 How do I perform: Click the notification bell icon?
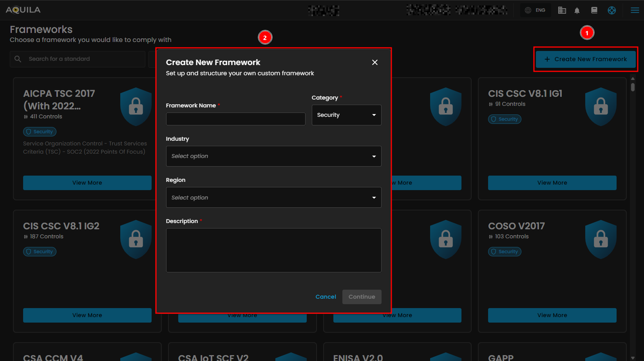pos(577,11)
